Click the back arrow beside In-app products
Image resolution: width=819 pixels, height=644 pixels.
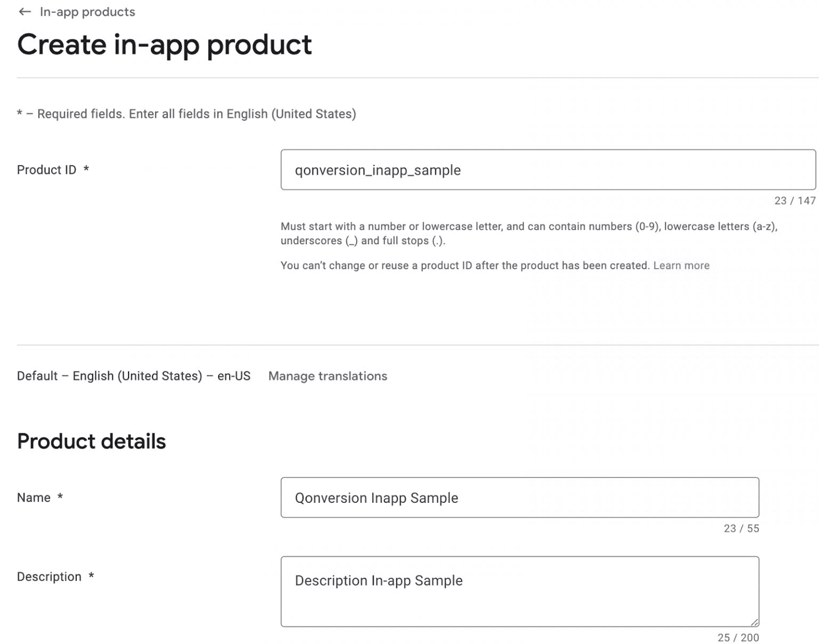click(x=23, y=11)
